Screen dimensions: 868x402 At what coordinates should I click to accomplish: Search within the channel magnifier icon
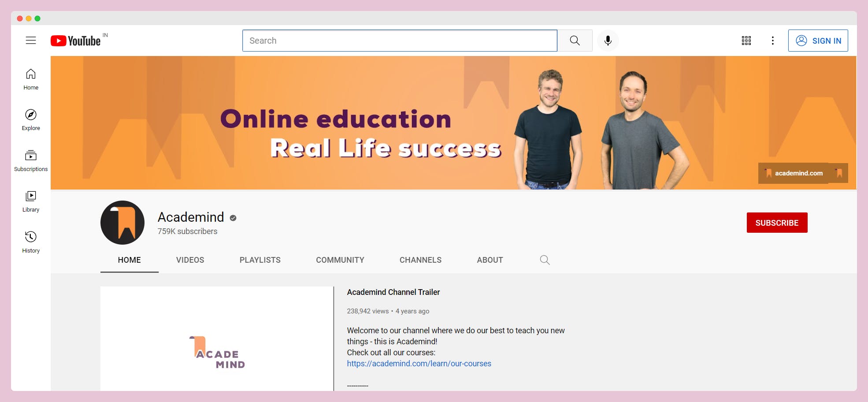[x=545, y=260]
